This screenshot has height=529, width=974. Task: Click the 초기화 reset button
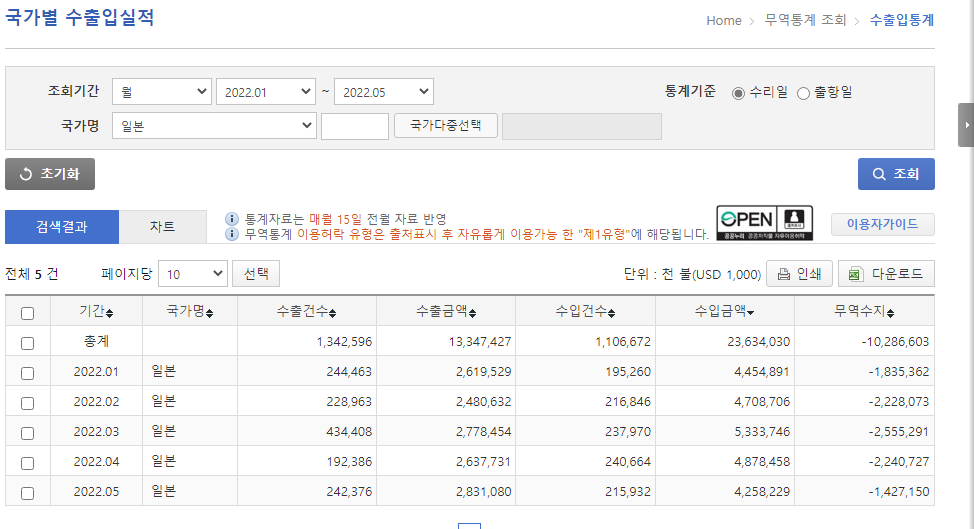[x=50, y=174]
